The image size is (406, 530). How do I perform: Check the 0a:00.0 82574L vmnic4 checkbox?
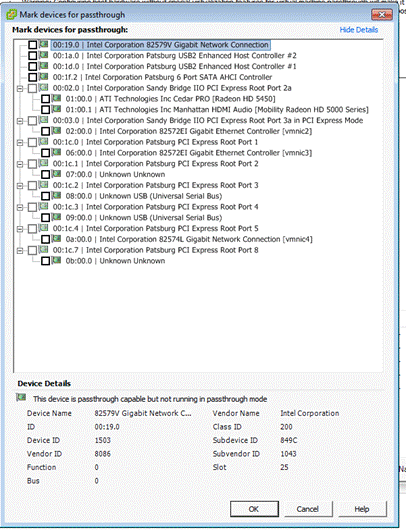point(46,240)
